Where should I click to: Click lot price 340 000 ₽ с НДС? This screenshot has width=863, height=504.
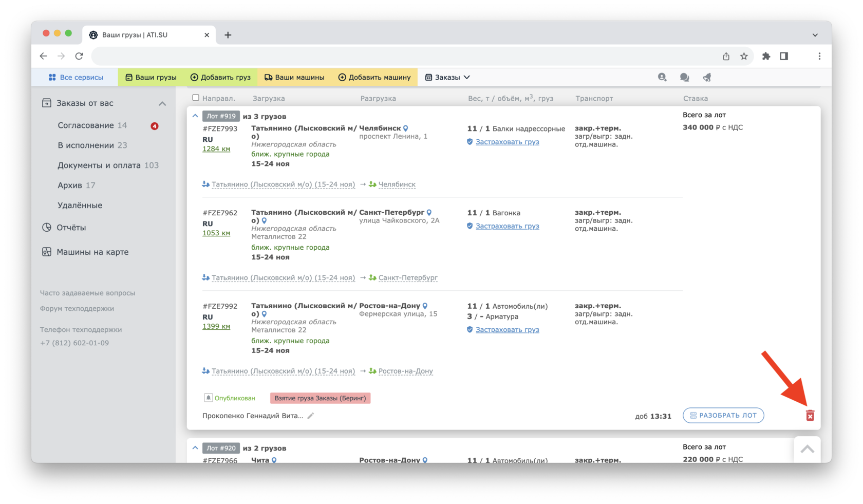[x=712, y=127]
